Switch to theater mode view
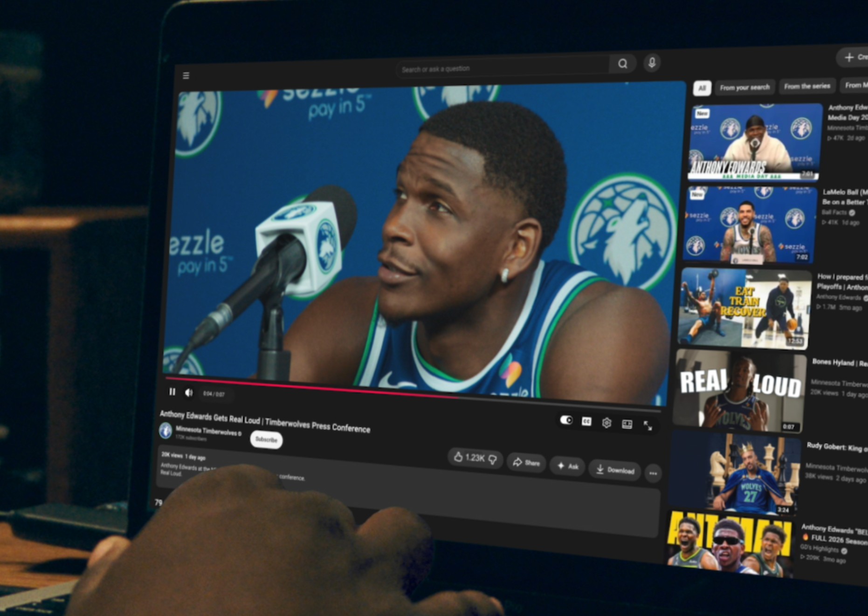Viewport: 868px width, 616px height. tap(627, 424)
